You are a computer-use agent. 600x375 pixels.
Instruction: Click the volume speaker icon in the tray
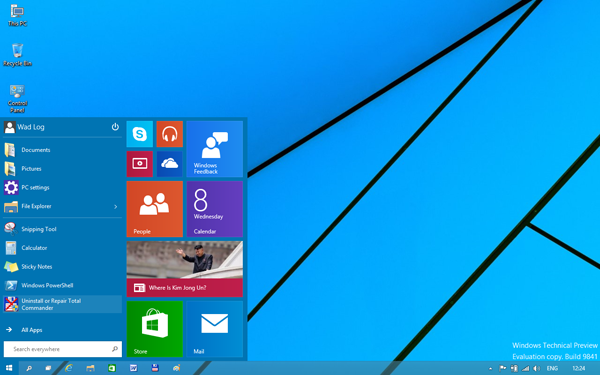[537, 368]
